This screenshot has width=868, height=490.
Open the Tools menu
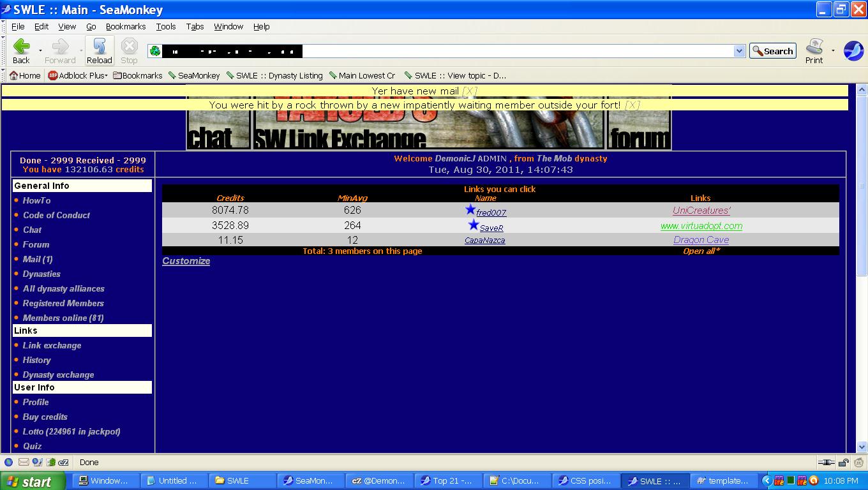coord(165,27)
